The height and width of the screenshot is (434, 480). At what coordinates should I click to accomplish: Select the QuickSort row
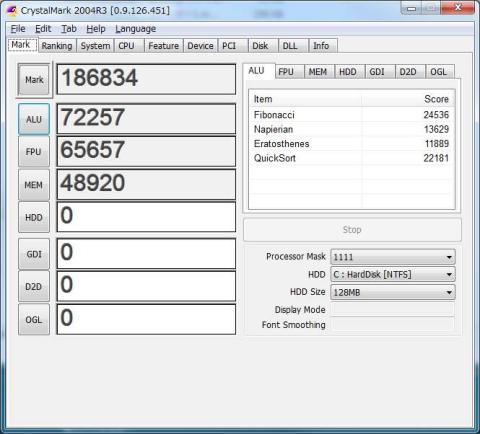352,158
